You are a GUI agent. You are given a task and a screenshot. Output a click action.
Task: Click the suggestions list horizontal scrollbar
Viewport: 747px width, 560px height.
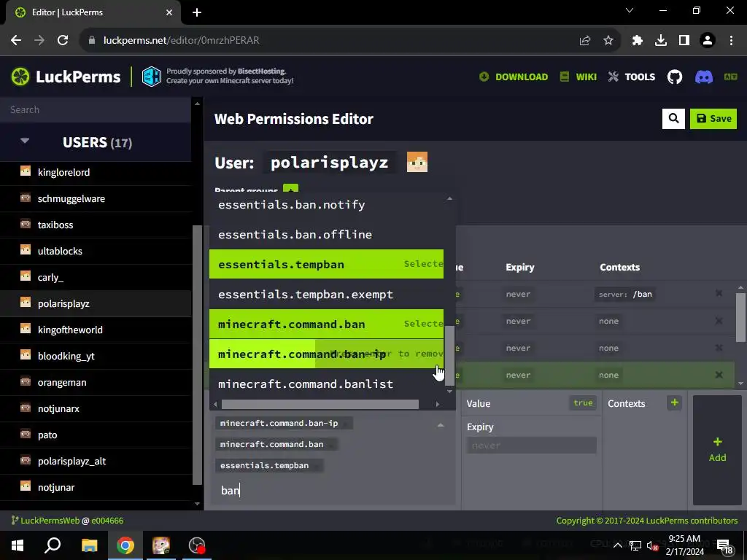point(320,404)
